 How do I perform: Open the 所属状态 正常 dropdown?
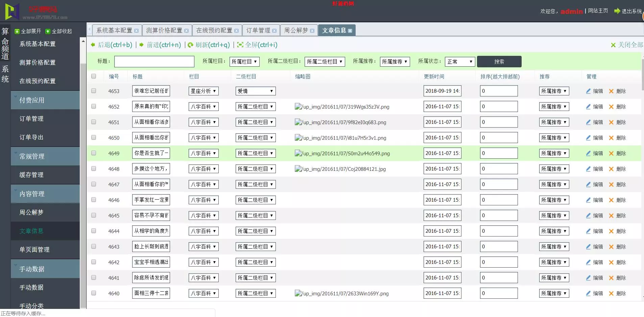click(x=460, y=62)
